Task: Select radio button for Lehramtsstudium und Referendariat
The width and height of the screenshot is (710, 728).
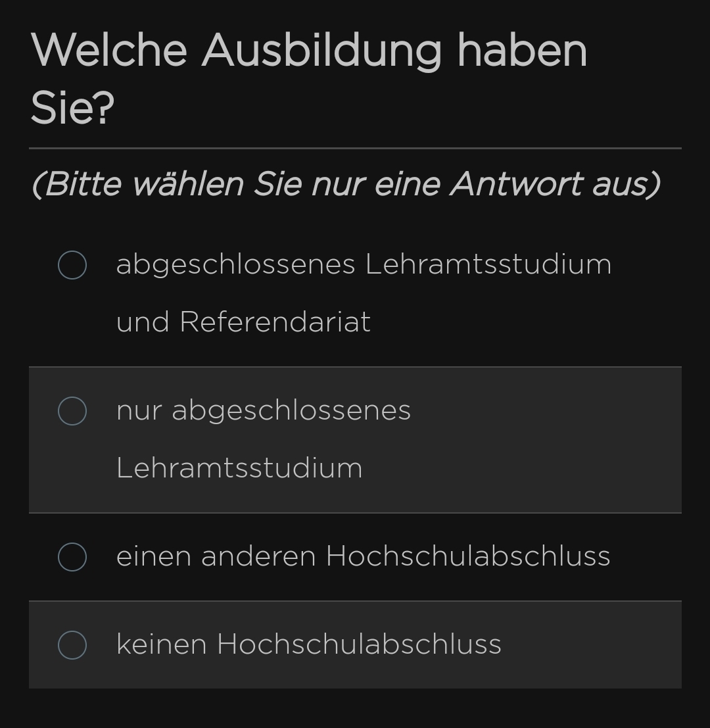Action: pyautogui.click(x=72, y=265)
